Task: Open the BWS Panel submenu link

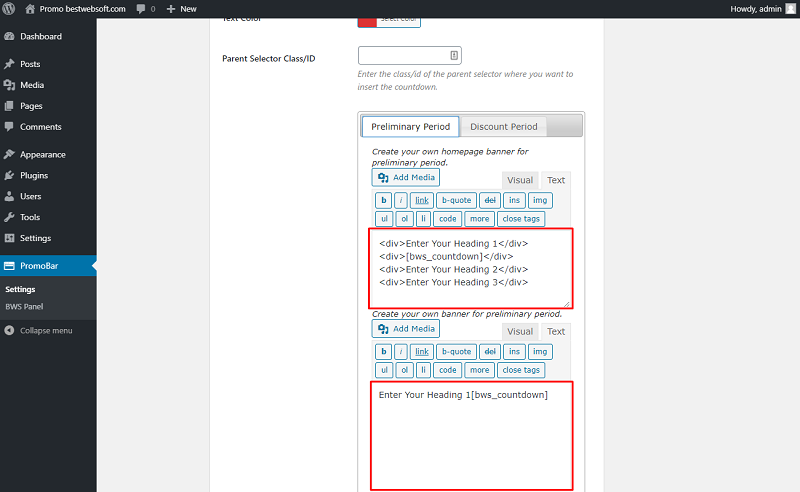Action: point(24,306)
